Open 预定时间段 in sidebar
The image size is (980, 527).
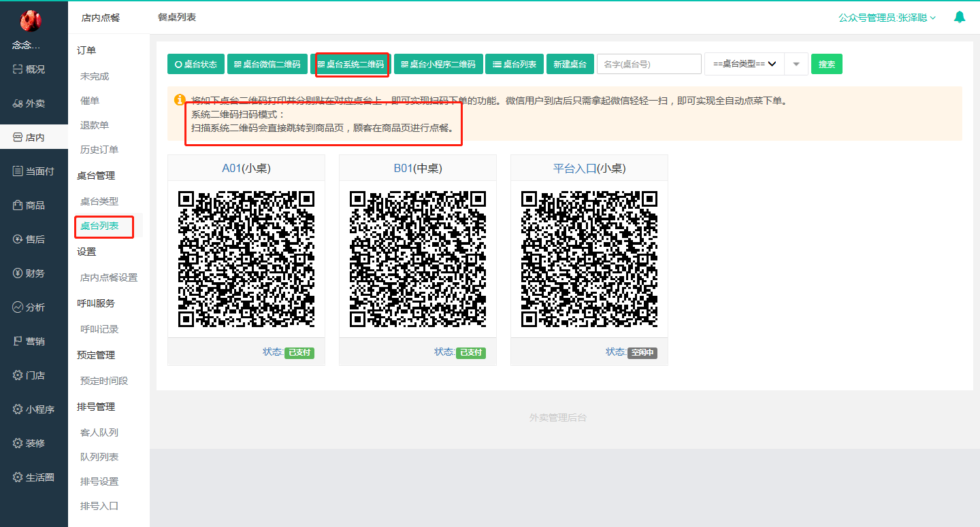click(x=104, y=381)
